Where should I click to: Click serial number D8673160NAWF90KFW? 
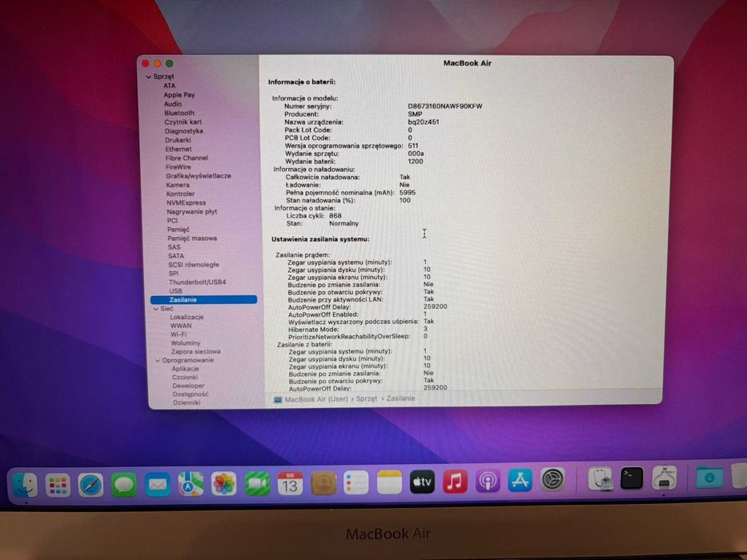pos(445,106)
